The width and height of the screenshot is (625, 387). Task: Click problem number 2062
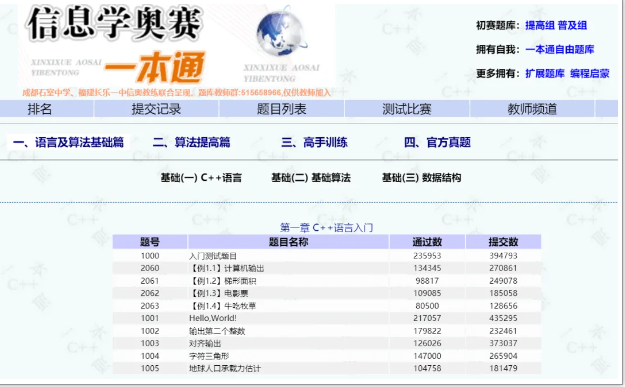click(150, 293)
